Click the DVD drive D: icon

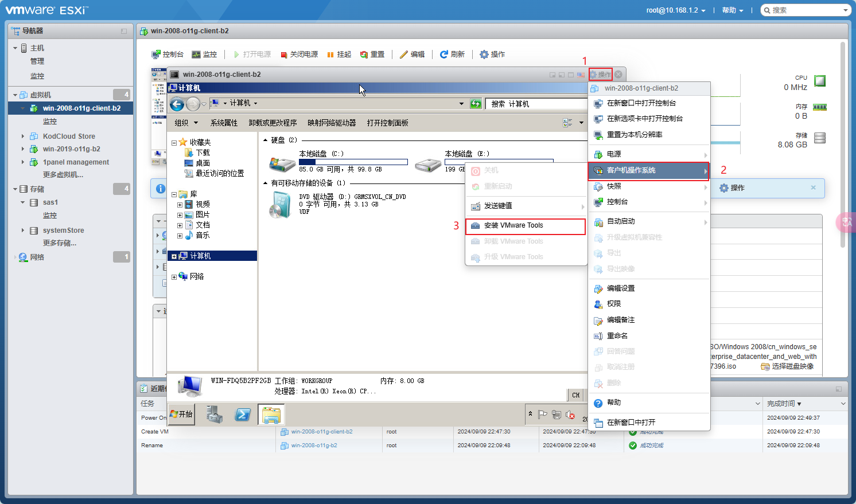(281, 205)
